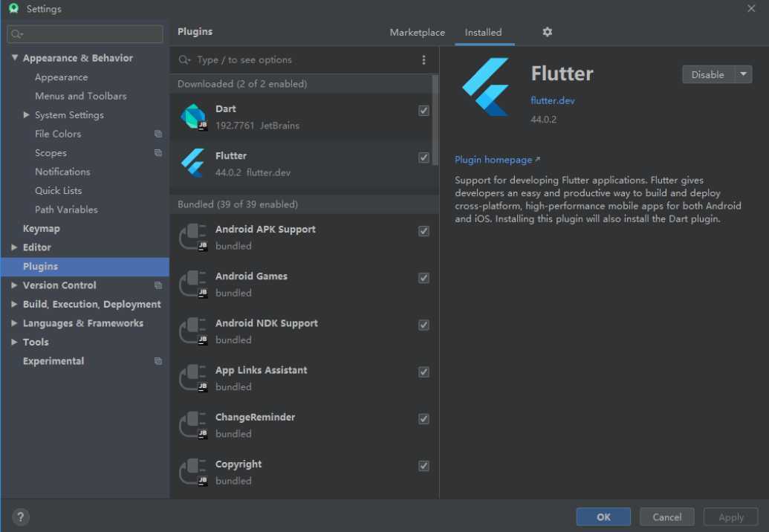769x532 pixels.
Task: Open Quick Lists settings page
Action: [59, 191]
